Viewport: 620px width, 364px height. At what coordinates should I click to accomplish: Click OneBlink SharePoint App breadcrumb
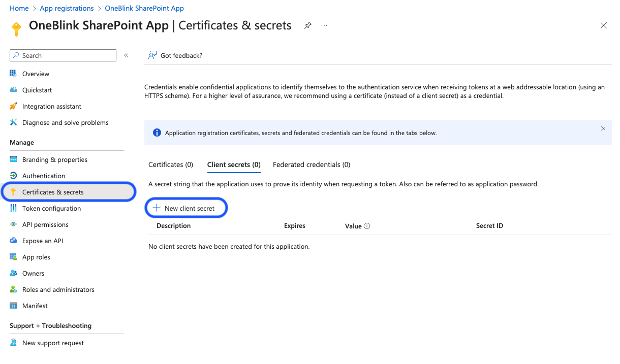click(x=144, y=8)
